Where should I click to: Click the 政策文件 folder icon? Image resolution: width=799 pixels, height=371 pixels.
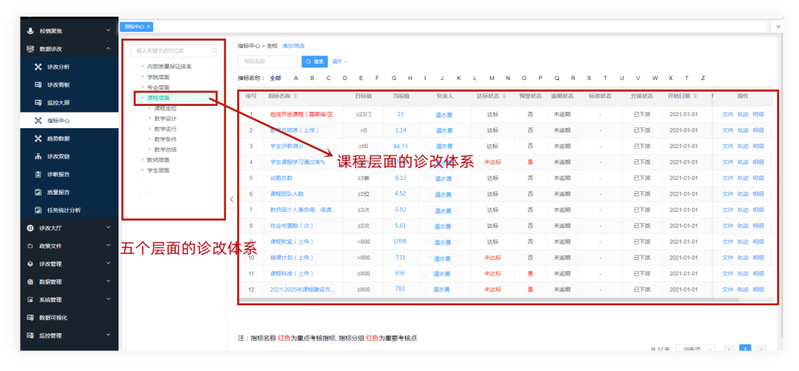[x=30, y=246]
